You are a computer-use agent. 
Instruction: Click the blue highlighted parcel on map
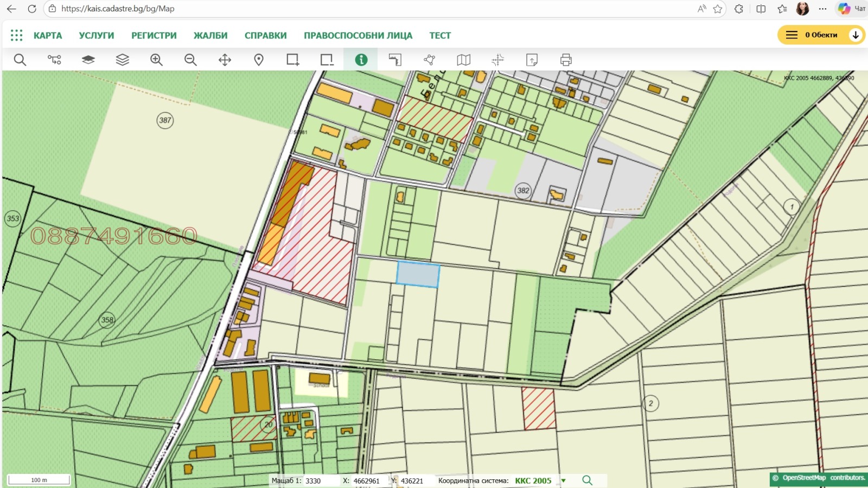coord(418,275)
